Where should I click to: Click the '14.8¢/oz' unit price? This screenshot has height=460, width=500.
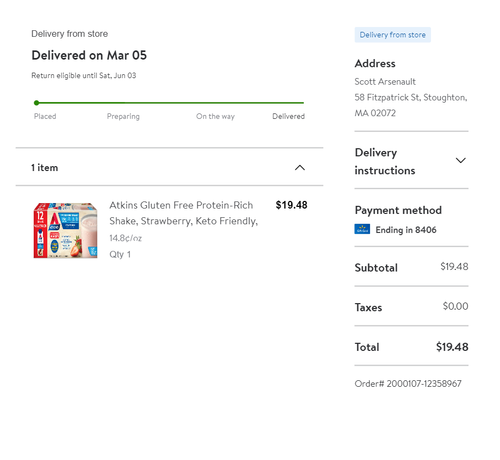(x=125, y=238)
